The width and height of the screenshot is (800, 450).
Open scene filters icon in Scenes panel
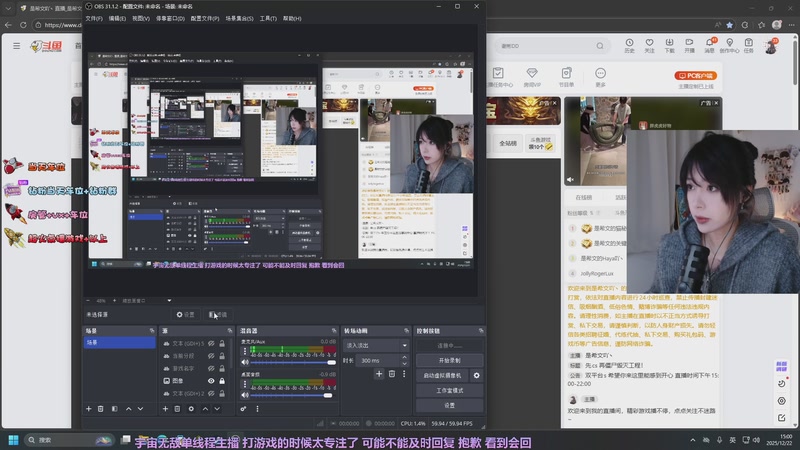tap(114, 409)
